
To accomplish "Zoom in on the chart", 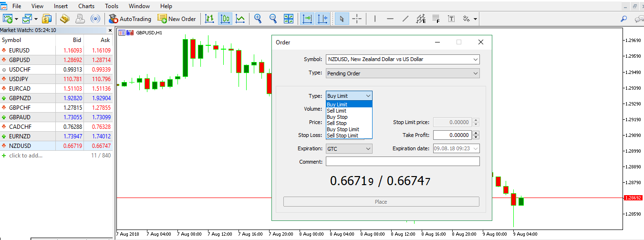I will point(258,19).
